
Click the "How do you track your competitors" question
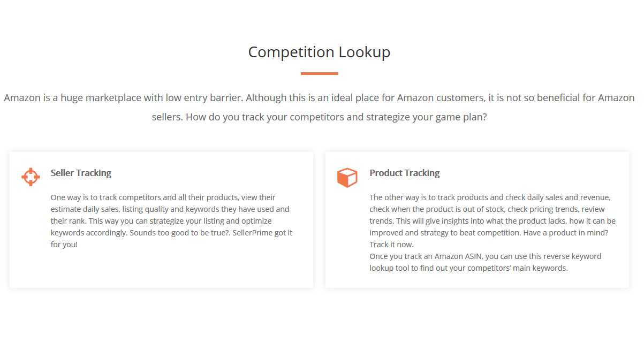pos(336,117)
